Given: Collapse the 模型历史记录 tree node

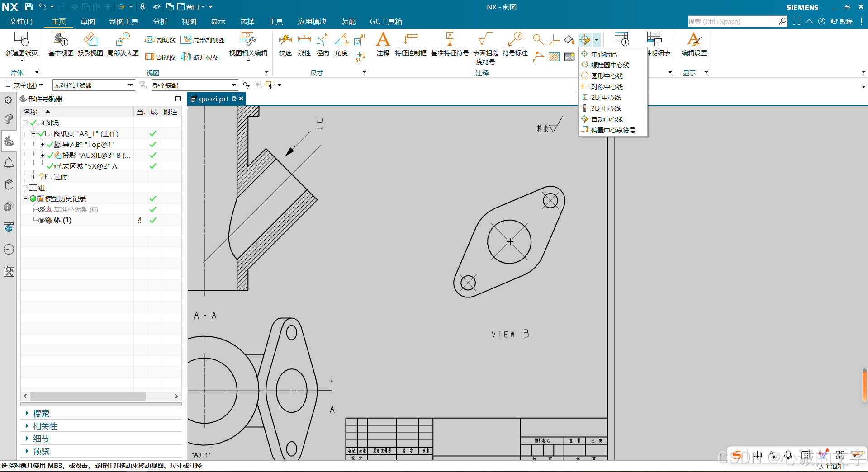Looking at the screenshot, I should 25,199.
